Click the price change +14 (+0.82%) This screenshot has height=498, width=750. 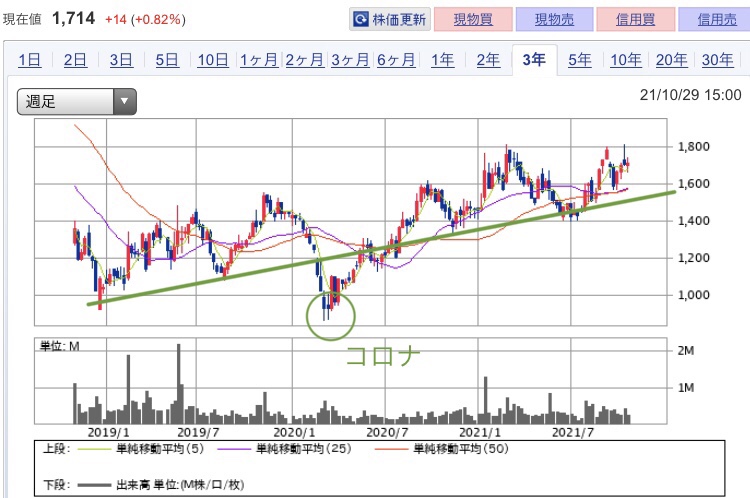tap(145, 20)
